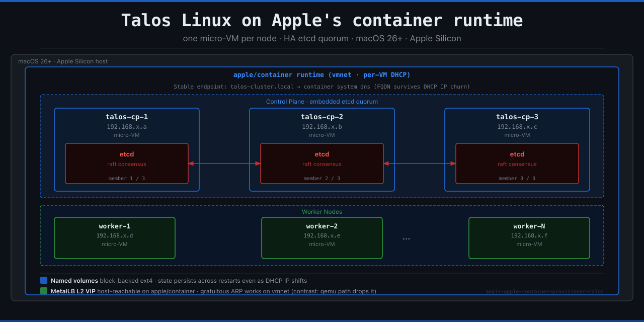
Task: Click the main title 'Talos Linux on Apple's container runtime'
Action: (x=322, y=20)
